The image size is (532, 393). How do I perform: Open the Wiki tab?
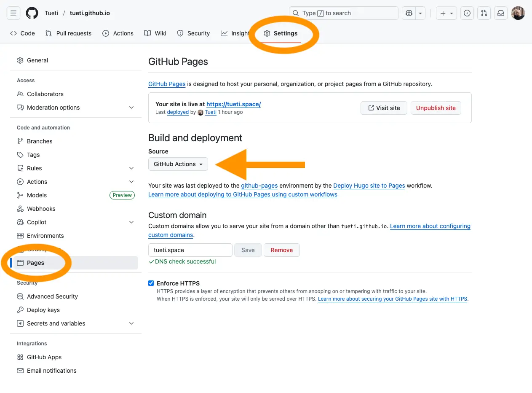(155, 33)
